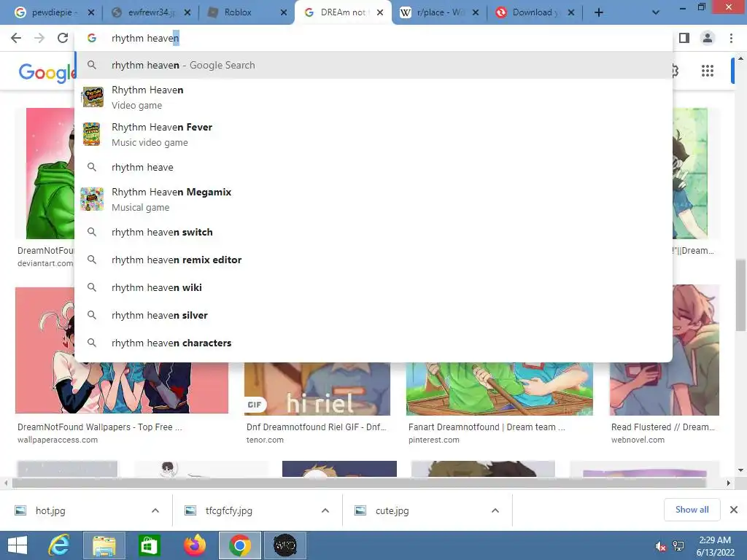The width and height of the screenshot is (747, 560).
Task: Click the forward navigation arrow
Action: click(39, 38)
